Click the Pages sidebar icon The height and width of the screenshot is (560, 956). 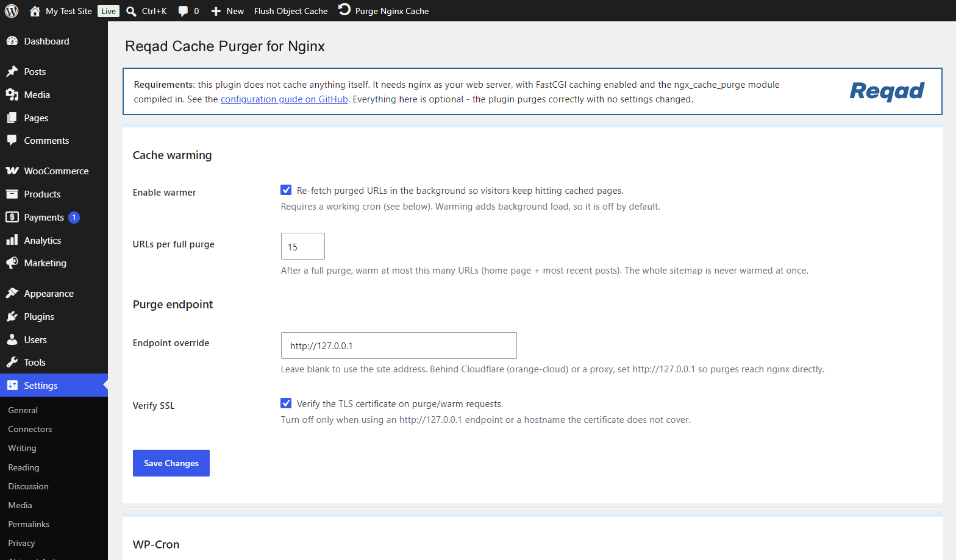(x=12, y=118)
